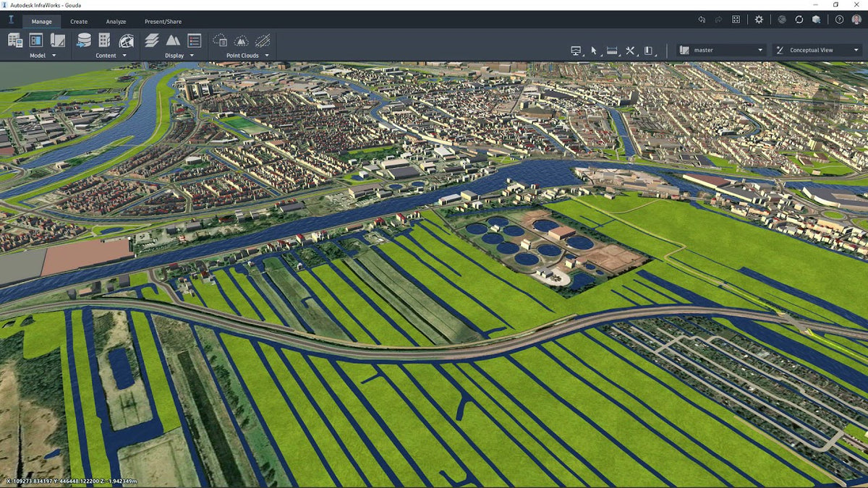
Task: Click the undo arrow icon
Action: click(x=701, y=20)
